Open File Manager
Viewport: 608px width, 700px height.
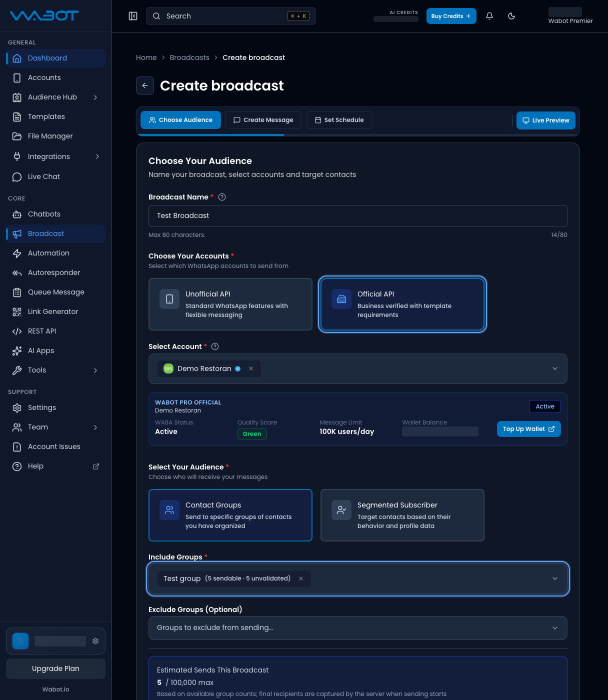click(56, 136)
